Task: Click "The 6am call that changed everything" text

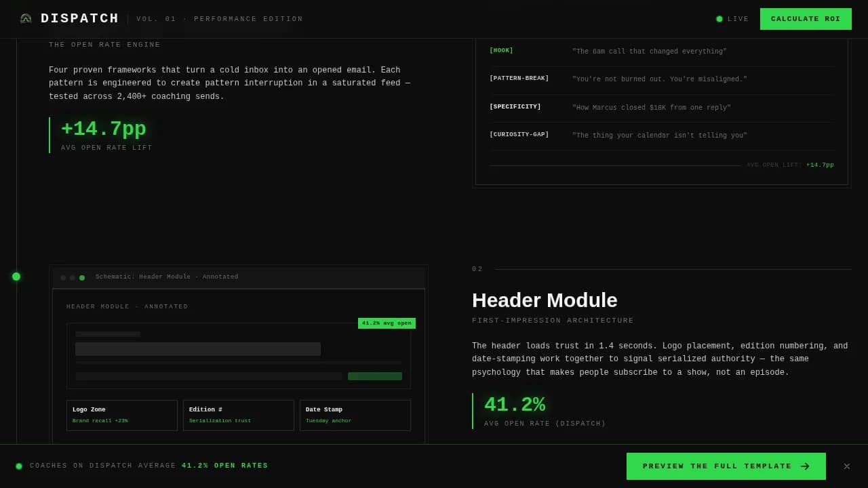Action: [649, 52]
